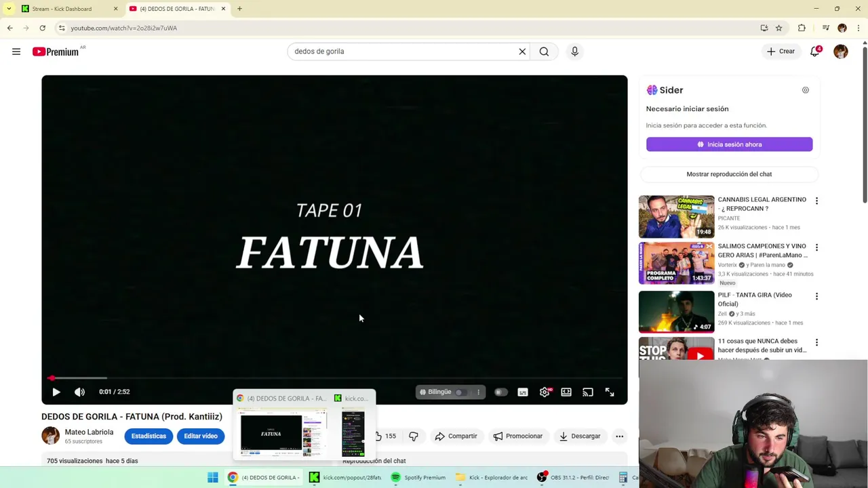Download the video with Descargar
868x488 pixels.
(580, 436)
